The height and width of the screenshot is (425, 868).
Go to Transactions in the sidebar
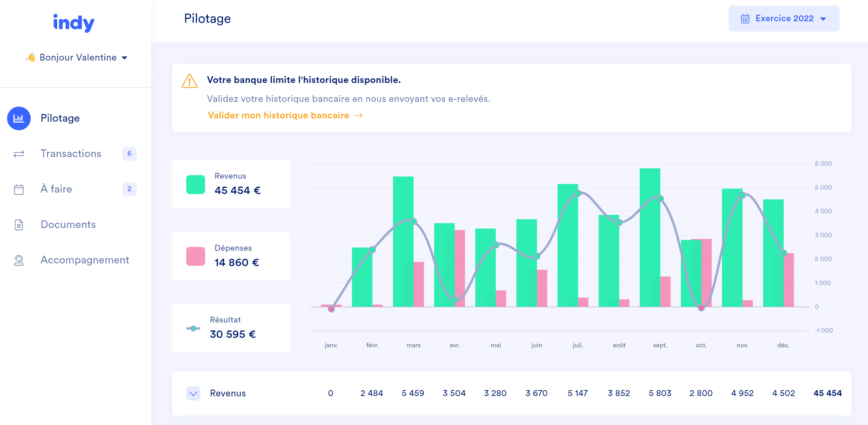[x=71, y=154]
